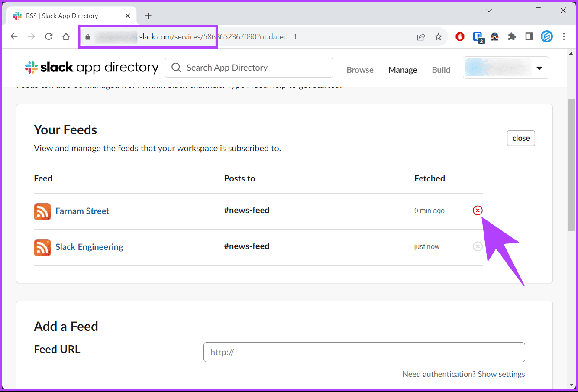Remove the Farnam Street feed
This screenshot has height=392, width=578.
tap(478, 211)
